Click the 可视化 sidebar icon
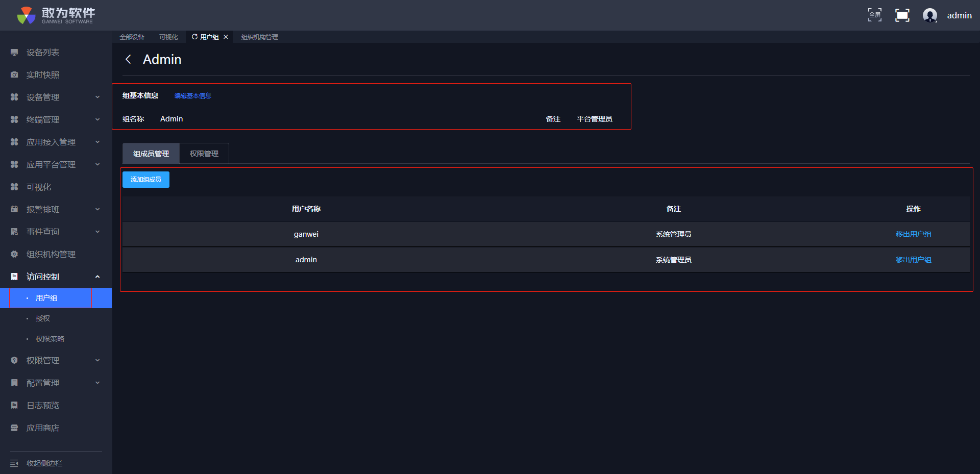980x474 pixels. (14, 187)
